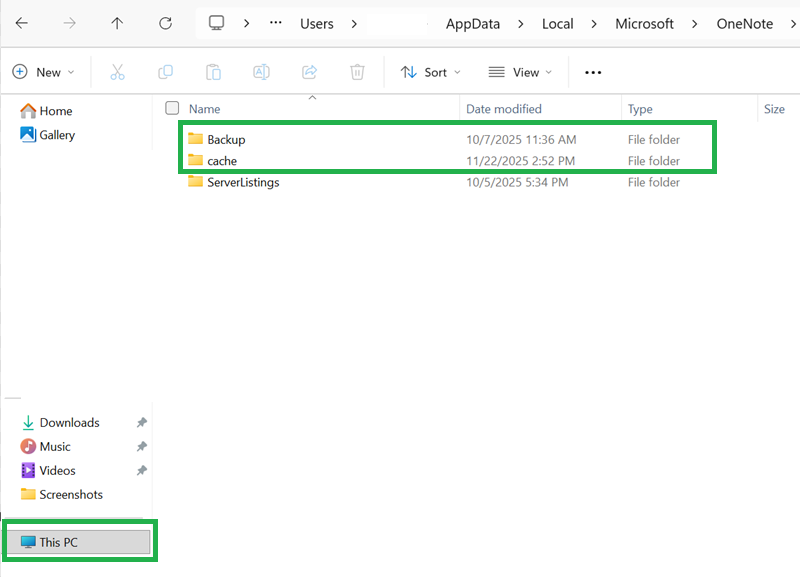Click the cache folder's date 11/22/2025 2:52 PM

click(520, 161)
